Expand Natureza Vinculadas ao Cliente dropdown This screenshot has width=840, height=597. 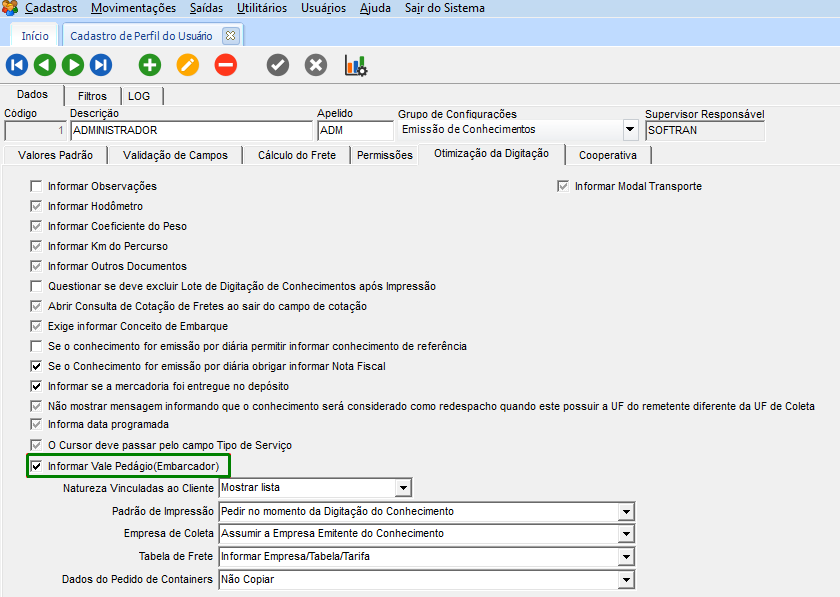point(403,488)
